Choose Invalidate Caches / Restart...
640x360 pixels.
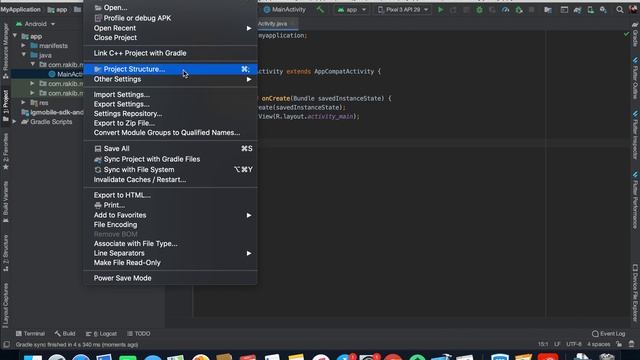coord(171,180)
